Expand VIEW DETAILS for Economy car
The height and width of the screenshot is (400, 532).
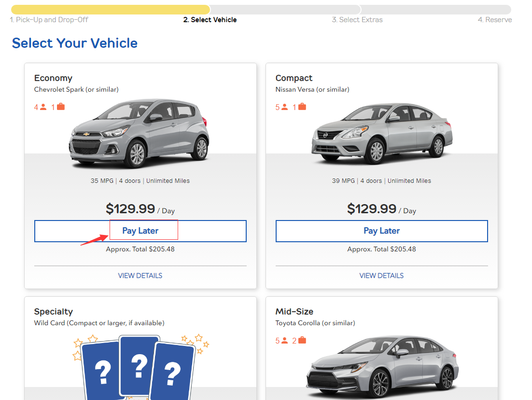(x=140, y=276)
